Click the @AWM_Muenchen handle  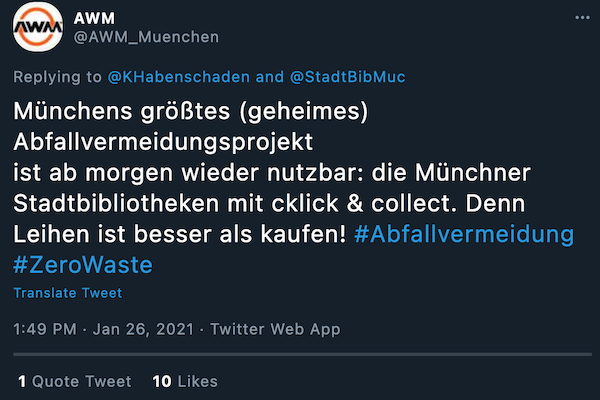(146, 37)
